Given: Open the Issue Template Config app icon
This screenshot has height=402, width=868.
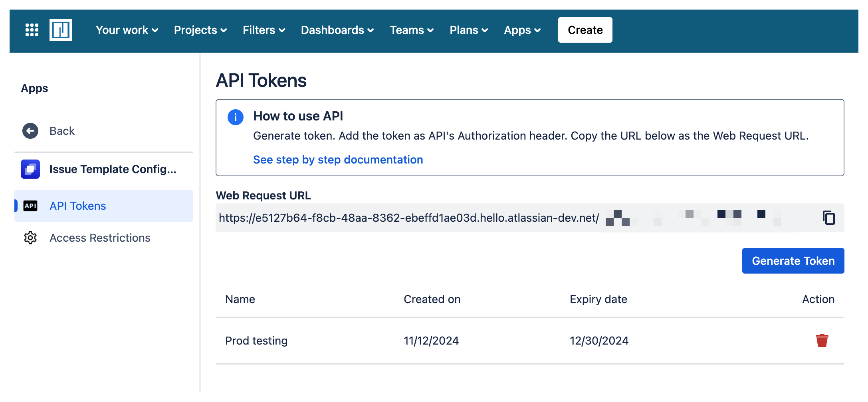Looking at the screenshot, I should click(30, 169).
